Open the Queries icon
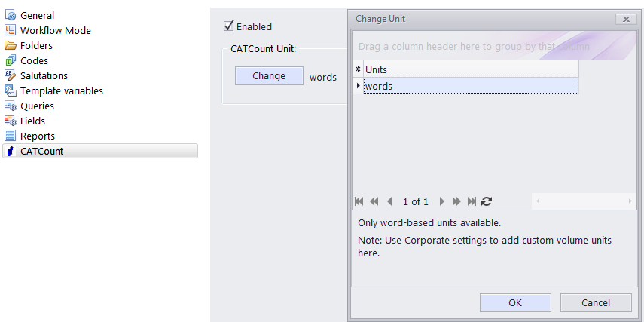The height and width of the screenshot is (322, 644). coord(11,106)
